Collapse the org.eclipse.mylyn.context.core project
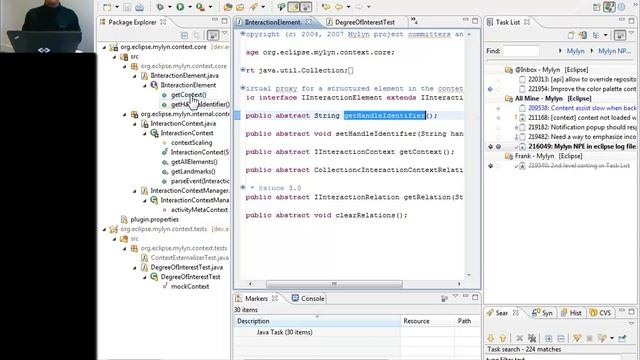The height and width of the screenshot is (360, 640). pos(104,47)
